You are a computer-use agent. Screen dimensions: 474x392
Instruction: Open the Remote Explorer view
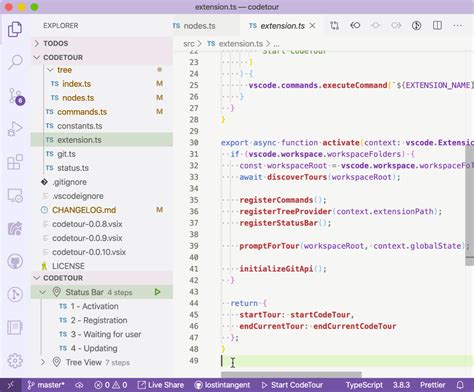tap(15, 195)
